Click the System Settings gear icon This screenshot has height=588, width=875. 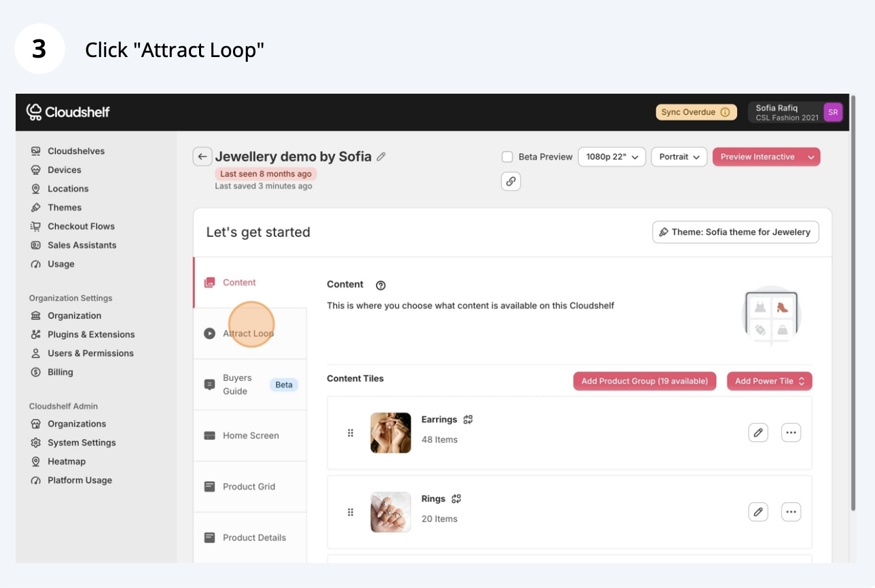tap(36, 443)
